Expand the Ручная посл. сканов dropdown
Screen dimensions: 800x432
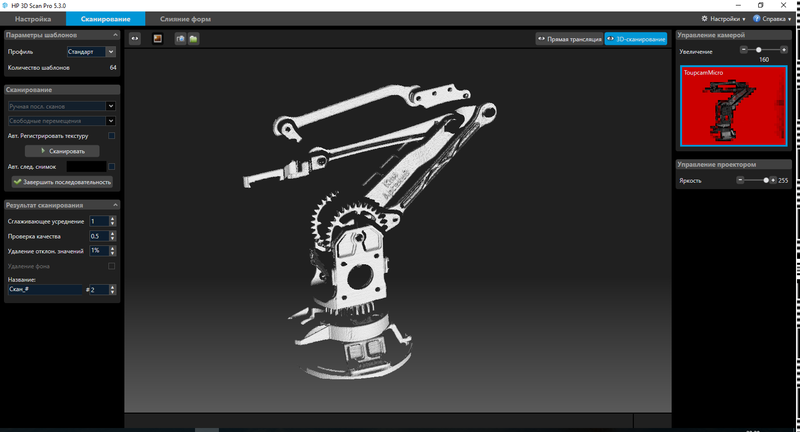click(x=61, y=105)
